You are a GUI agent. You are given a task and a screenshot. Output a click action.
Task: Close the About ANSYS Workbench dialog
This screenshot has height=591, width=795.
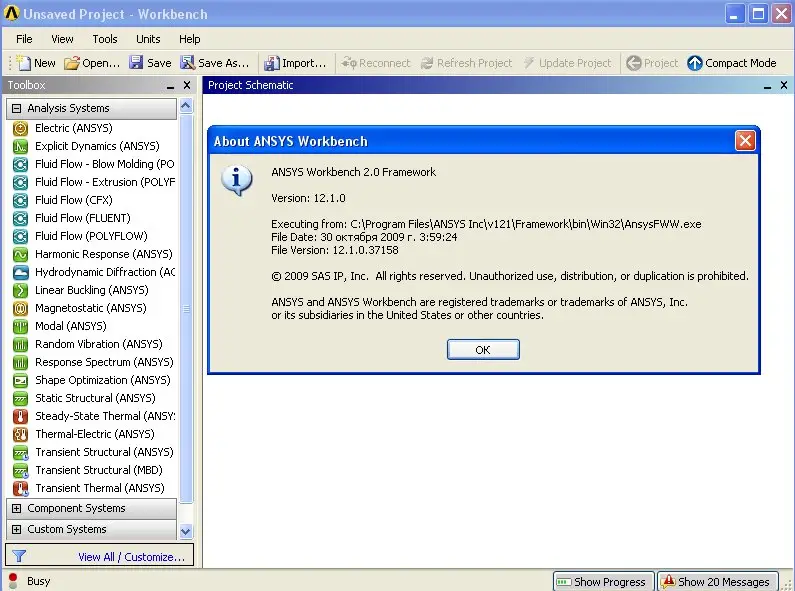click(x=745, y=140)
